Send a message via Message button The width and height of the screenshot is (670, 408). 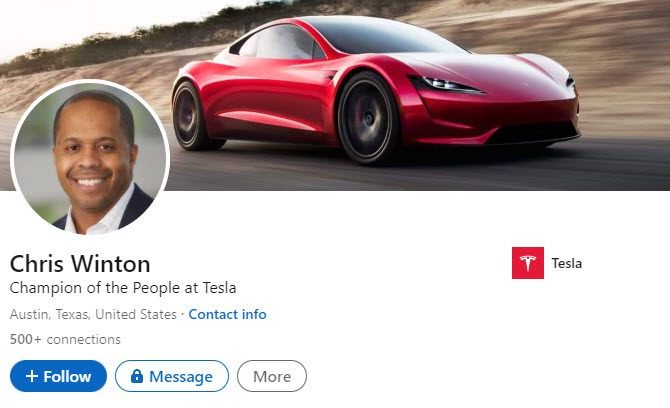(172, 376)
